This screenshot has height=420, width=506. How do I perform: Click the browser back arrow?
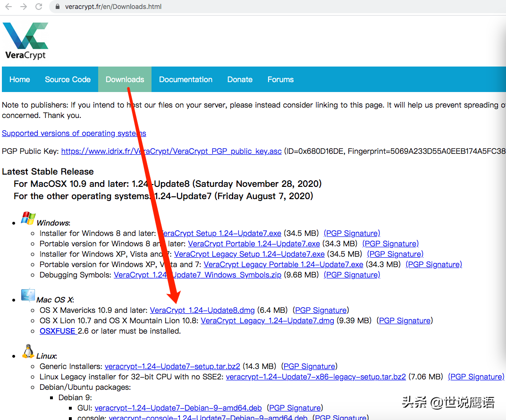(8, 7)
